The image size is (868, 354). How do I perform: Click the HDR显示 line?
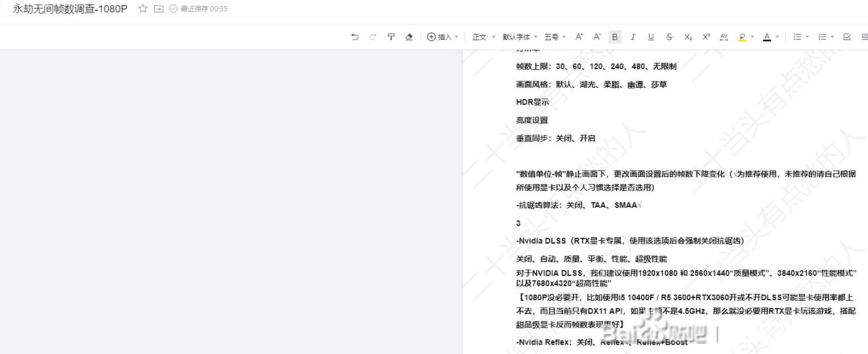[x=532, y=102]
